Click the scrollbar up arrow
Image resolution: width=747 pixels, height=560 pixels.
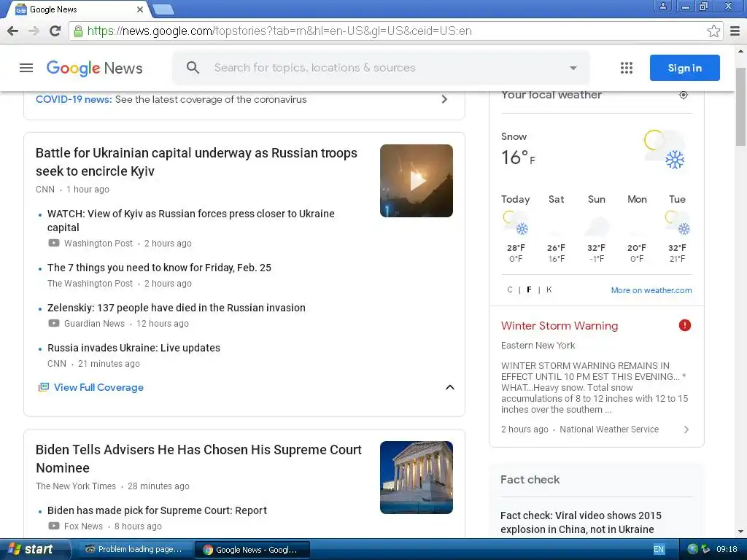[x=740, y=50]
